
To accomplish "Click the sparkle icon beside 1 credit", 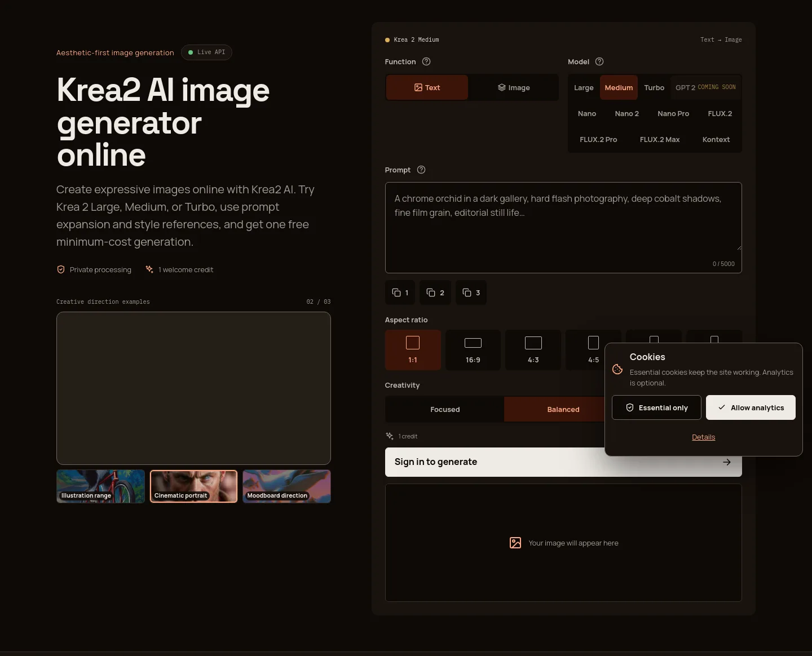I will click(390, 436).
